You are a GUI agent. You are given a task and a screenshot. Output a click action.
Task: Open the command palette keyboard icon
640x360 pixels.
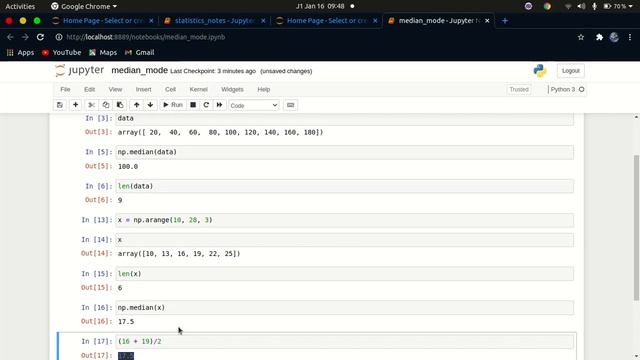[x=290, y=105]
